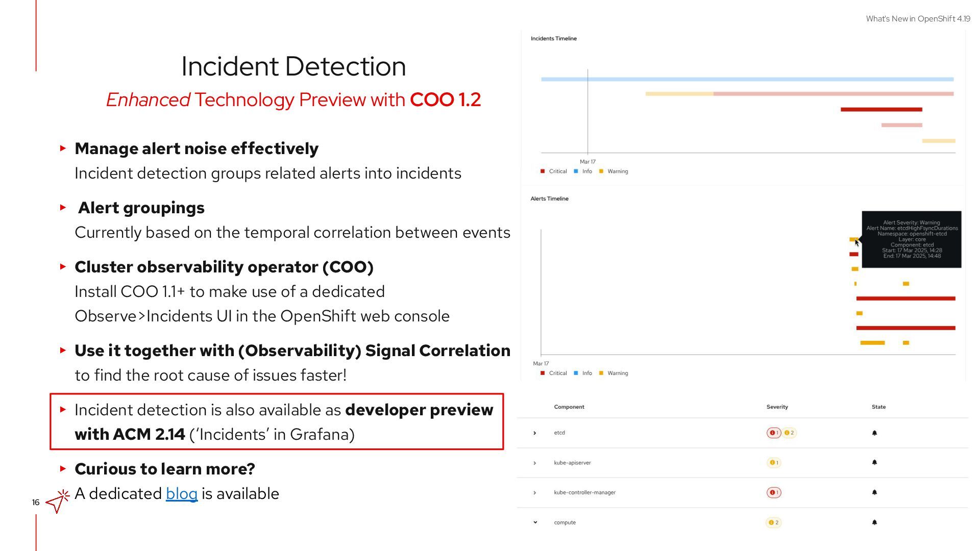
Task: Click the Alerts Timeline title
Action: 549,199
